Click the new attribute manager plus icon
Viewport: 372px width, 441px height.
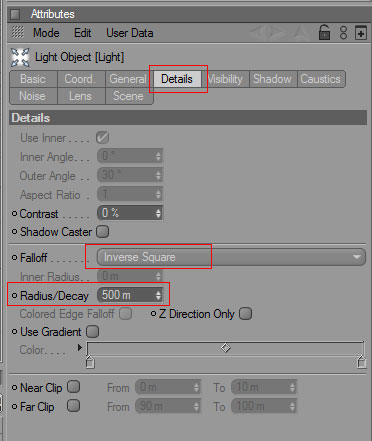pos(360,33)
